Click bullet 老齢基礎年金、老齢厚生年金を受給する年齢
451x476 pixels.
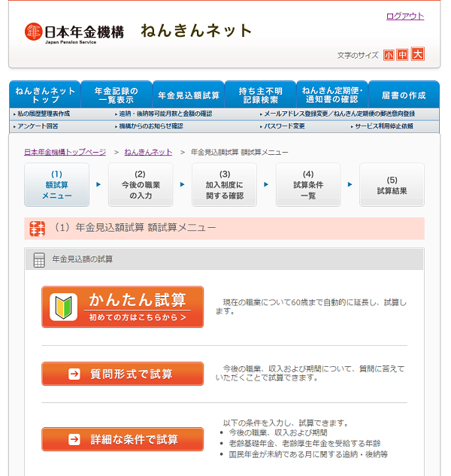tap(304, 444)
